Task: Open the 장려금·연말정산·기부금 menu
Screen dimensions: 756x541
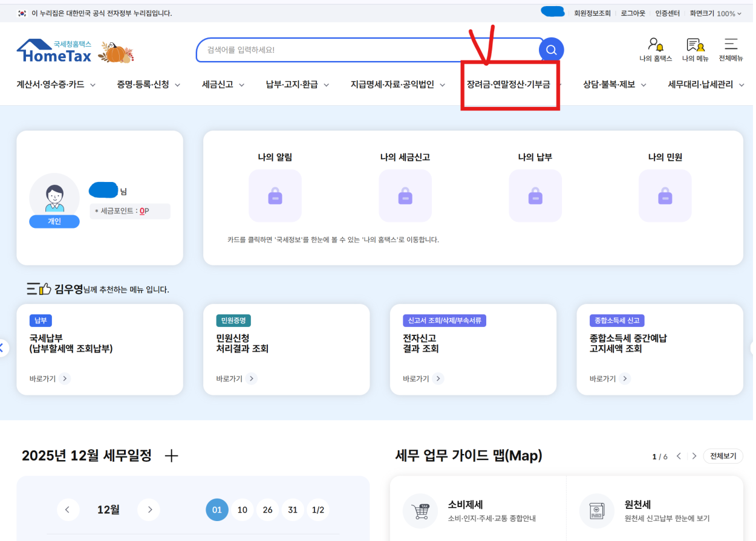Action: [x=509, y=85]
